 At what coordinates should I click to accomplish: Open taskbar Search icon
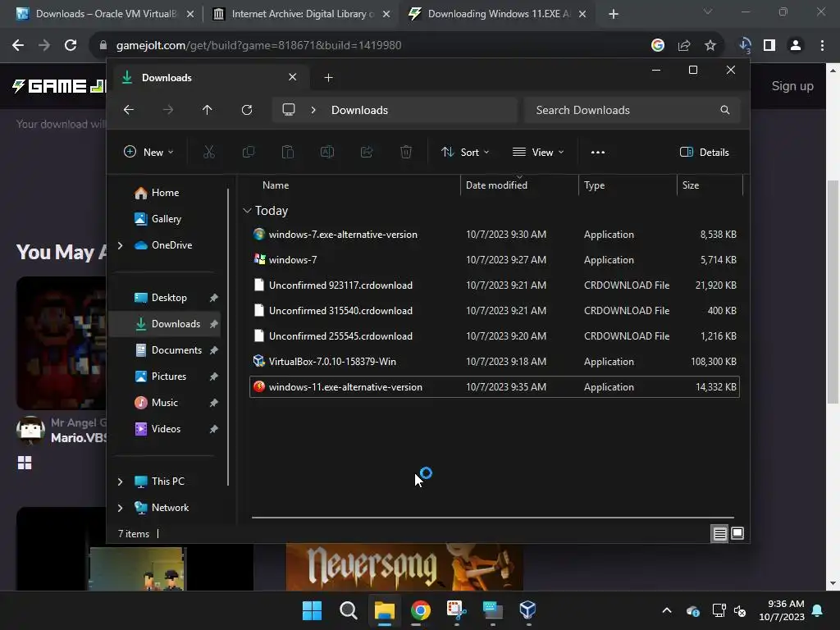coord(348,609)
